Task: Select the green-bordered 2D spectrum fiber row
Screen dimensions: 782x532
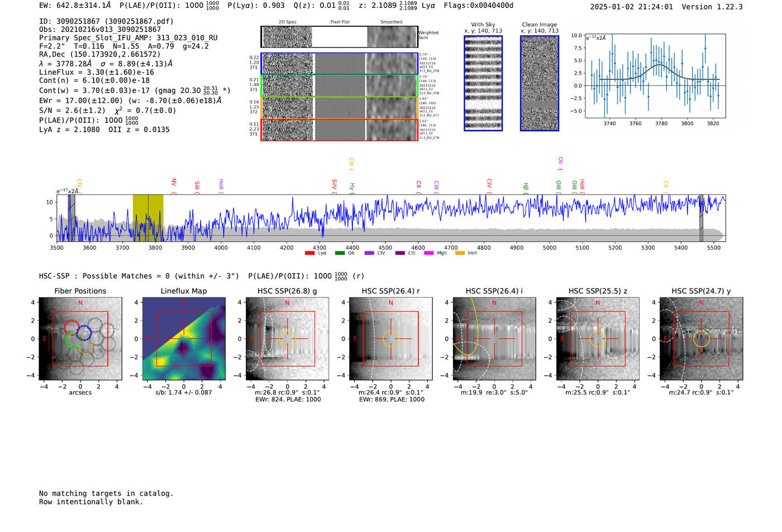Action: 340,86
